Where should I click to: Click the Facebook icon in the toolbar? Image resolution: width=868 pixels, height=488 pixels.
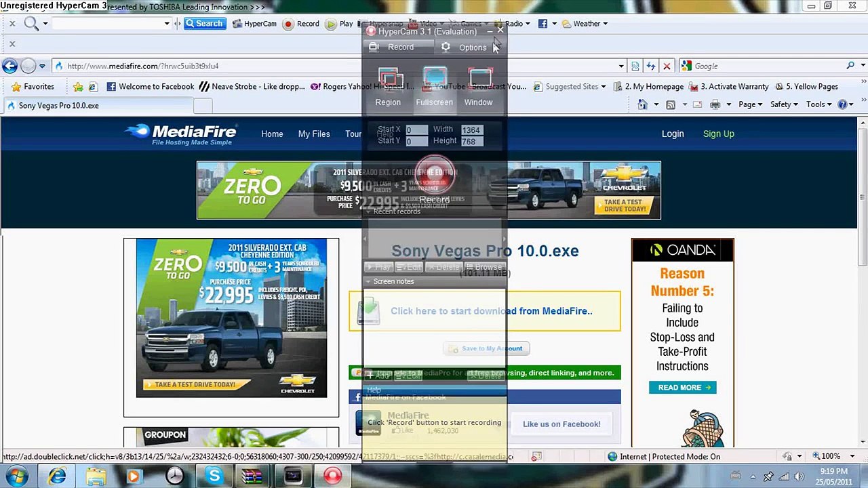point(542,24)
